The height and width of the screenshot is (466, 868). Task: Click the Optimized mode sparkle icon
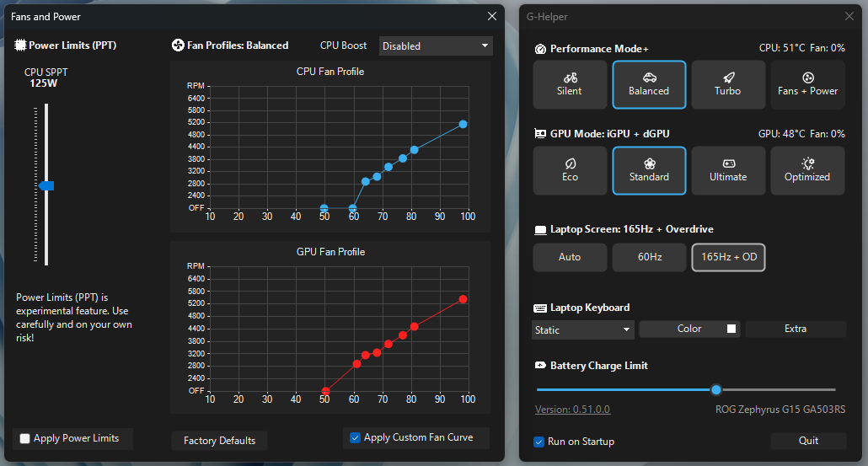[808, 163]
